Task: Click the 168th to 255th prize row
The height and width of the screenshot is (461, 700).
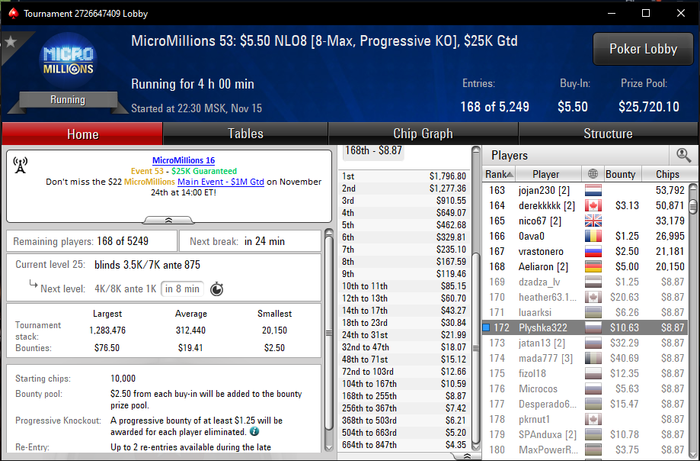Action: point(404,396)
